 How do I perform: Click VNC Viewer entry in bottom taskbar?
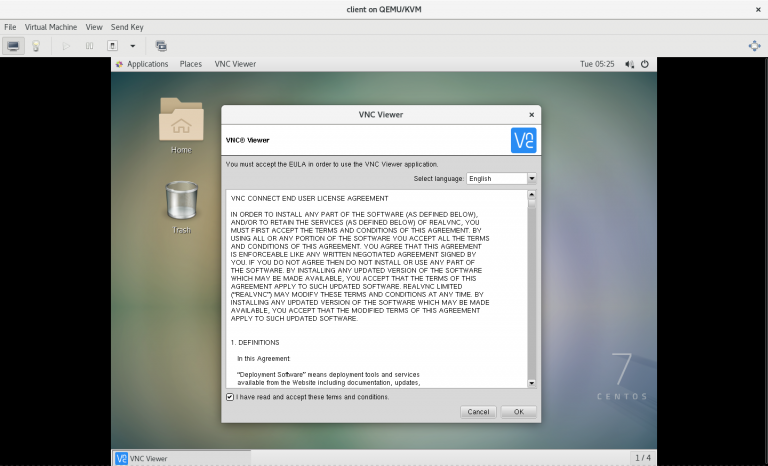tap(182, 459)
